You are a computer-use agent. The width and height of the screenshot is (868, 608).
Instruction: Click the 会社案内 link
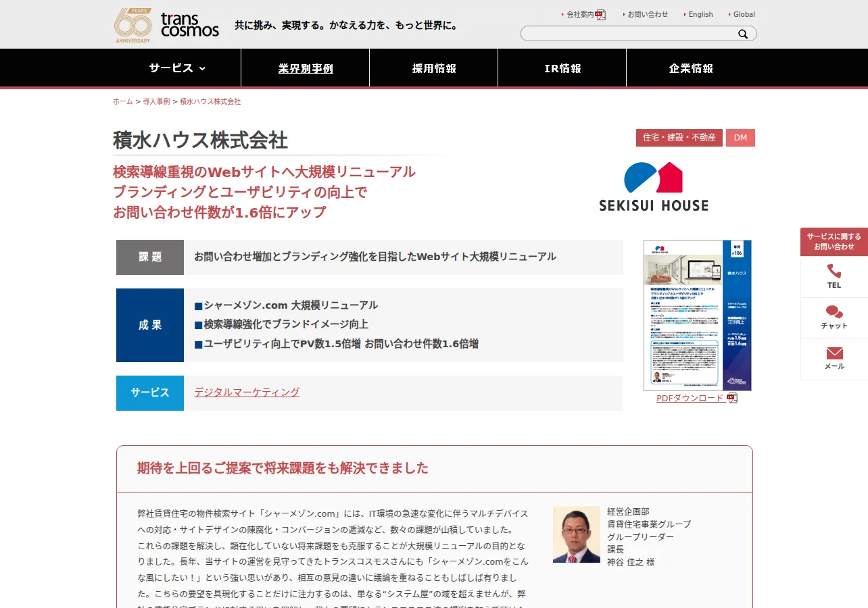pyautogui.click(x=580, y=14)
